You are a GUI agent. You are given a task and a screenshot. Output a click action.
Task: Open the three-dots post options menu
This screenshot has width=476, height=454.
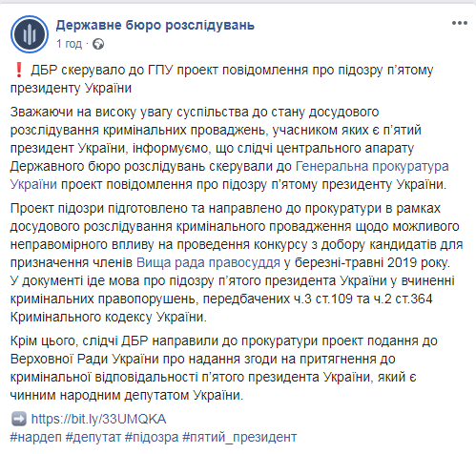tap(460, 23)
